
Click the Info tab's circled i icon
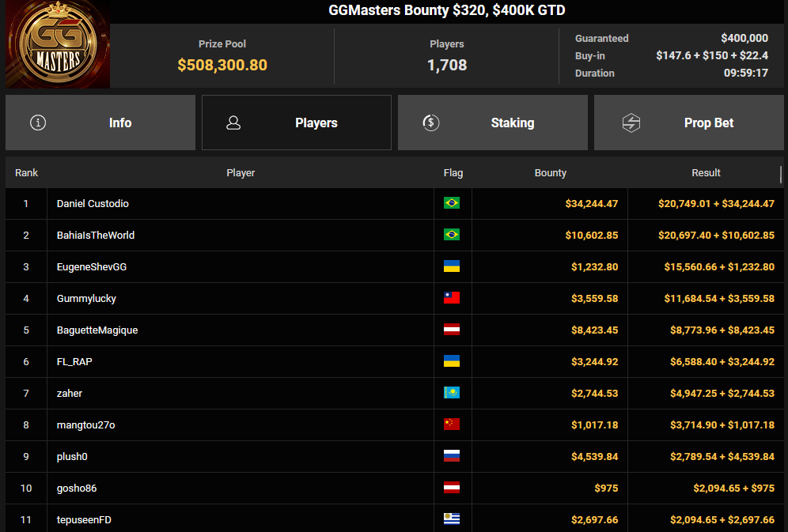[x=38, y=123]
